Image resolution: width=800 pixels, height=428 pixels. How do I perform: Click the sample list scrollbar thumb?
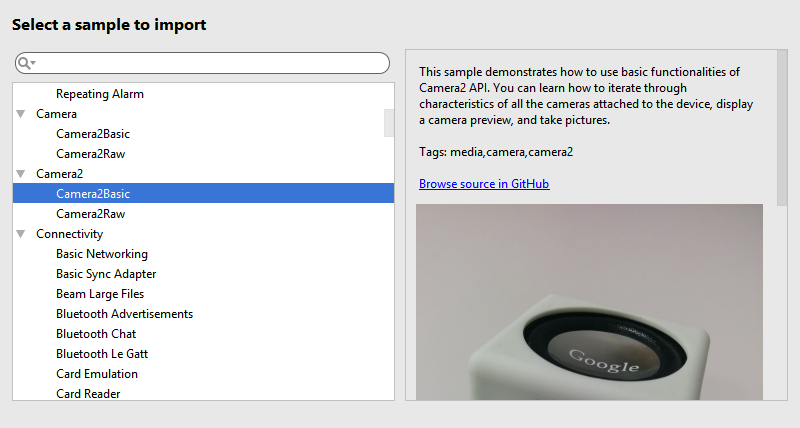pos(389,123)
